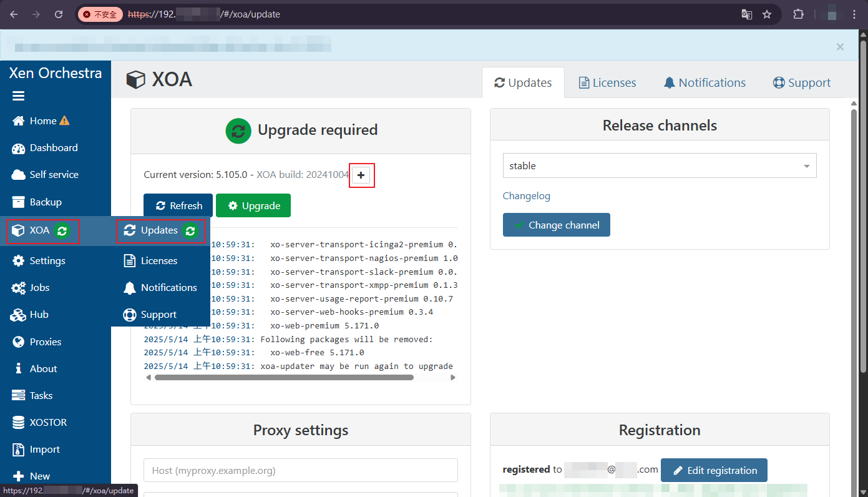Bookmark this page with star icon

(x=767, y=14)
